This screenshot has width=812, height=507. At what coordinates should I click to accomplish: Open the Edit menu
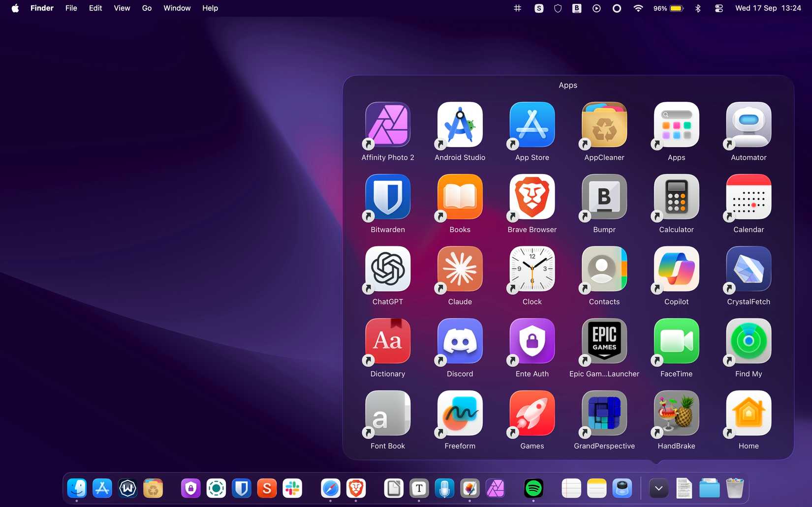95,8
